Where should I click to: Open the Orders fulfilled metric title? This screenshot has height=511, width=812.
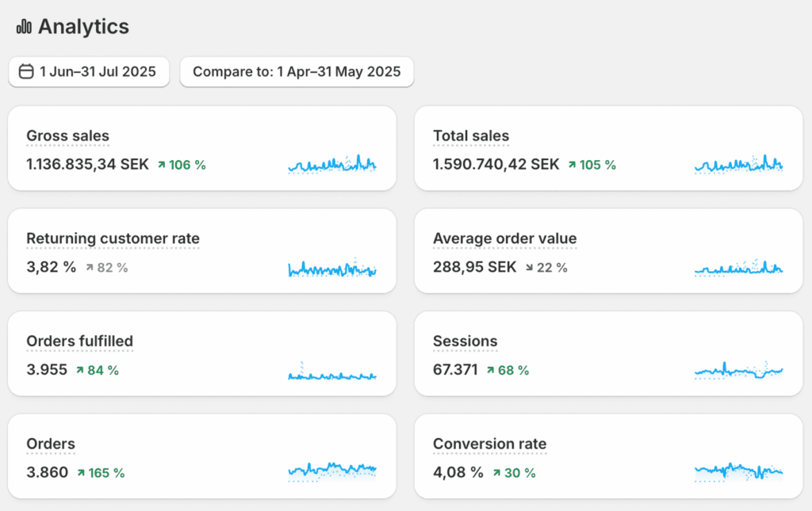click(79, 341)
